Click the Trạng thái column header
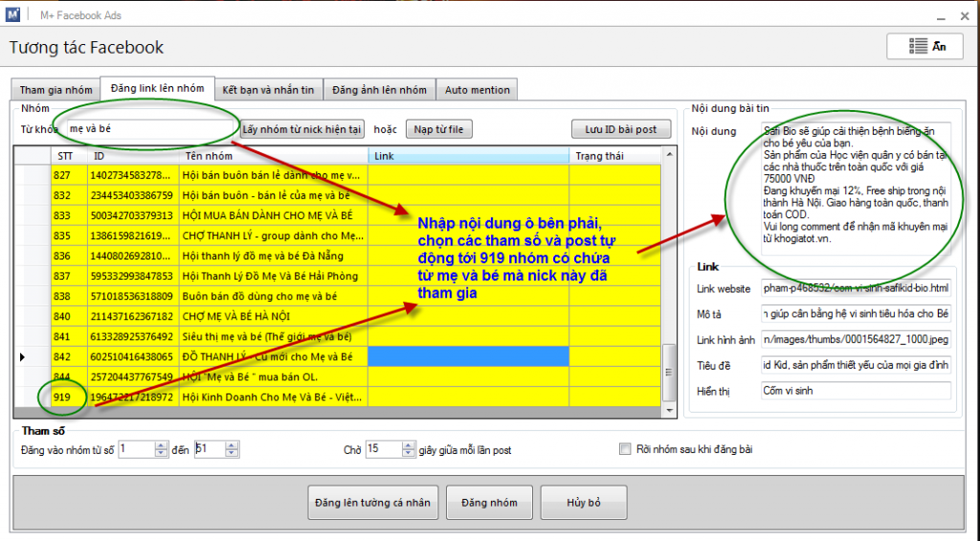The image size is (980, 541). tap(615, 156)
